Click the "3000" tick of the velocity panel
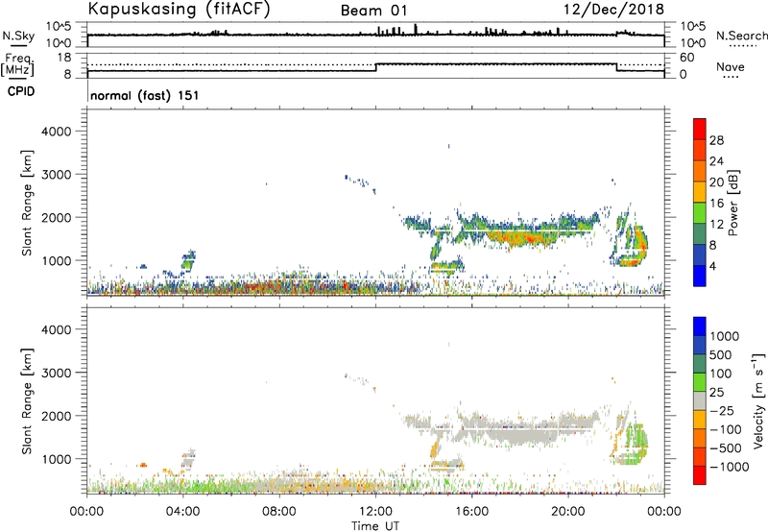 tap(56, 373)
